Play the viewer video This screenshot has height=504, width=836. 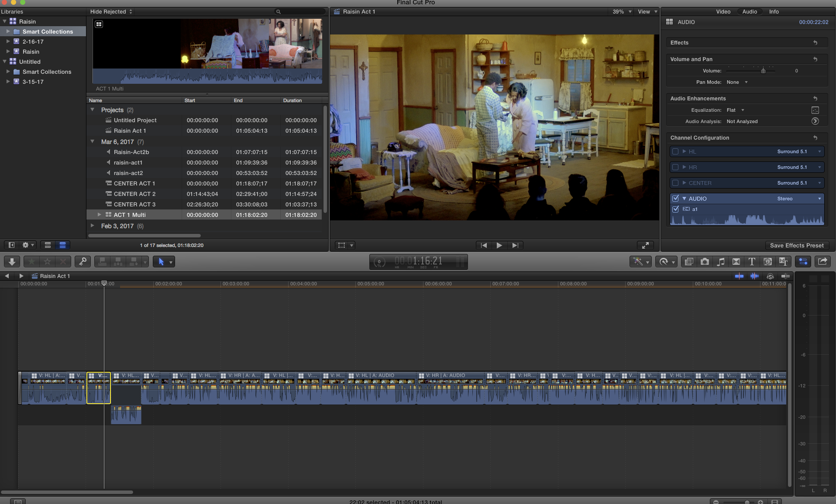pos(499,245)
